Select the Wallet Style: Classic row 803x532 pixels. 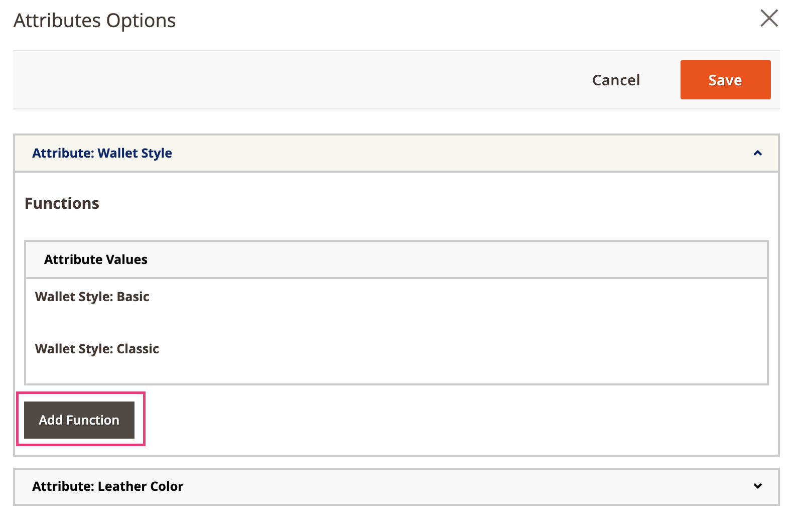(97, 349)
